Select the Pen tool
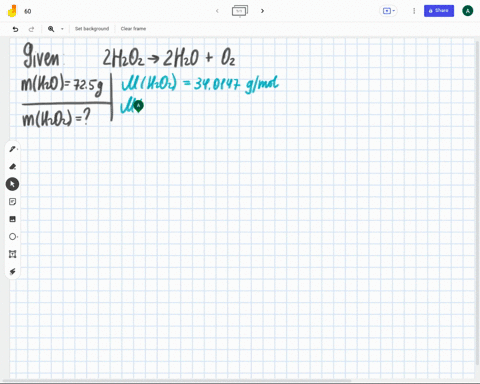 13,149
